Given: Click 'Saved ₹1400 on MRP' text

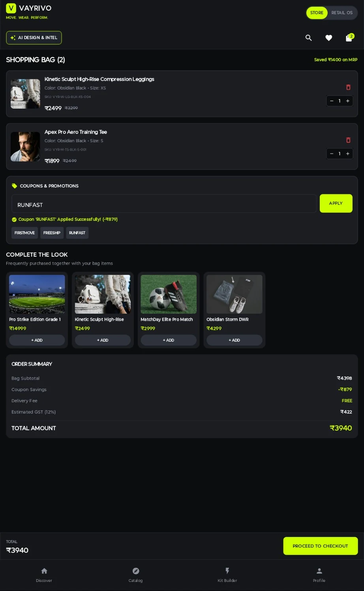Looking at the screenshot, I should [x=336, y=60].
